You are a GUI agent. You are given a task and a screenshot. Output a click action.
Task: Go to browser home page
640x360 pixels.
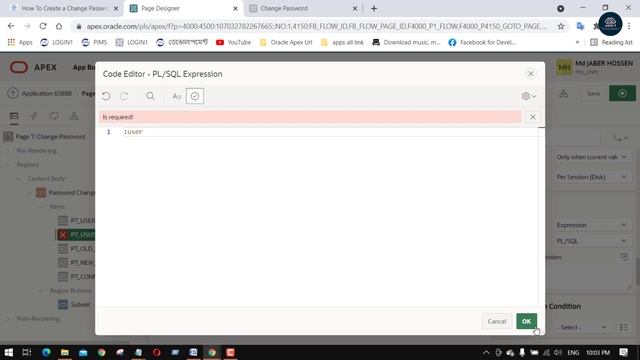click(59, 26)
